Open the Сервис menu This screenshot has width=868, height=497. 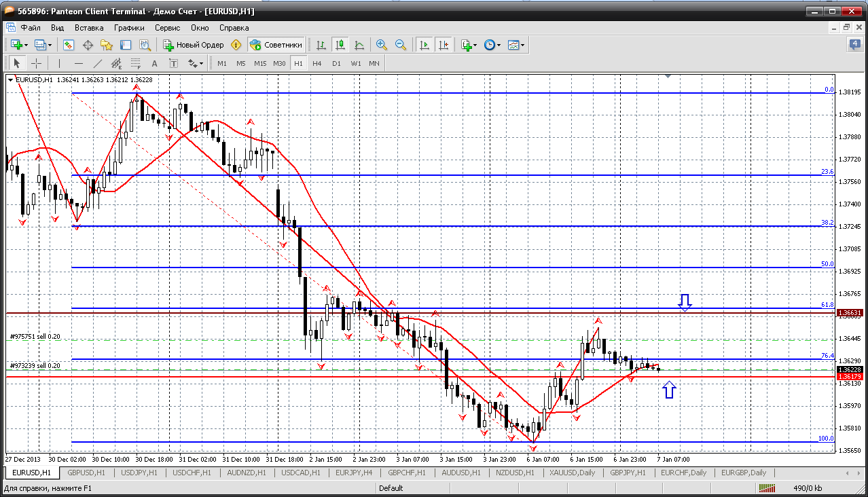point(167,28)
